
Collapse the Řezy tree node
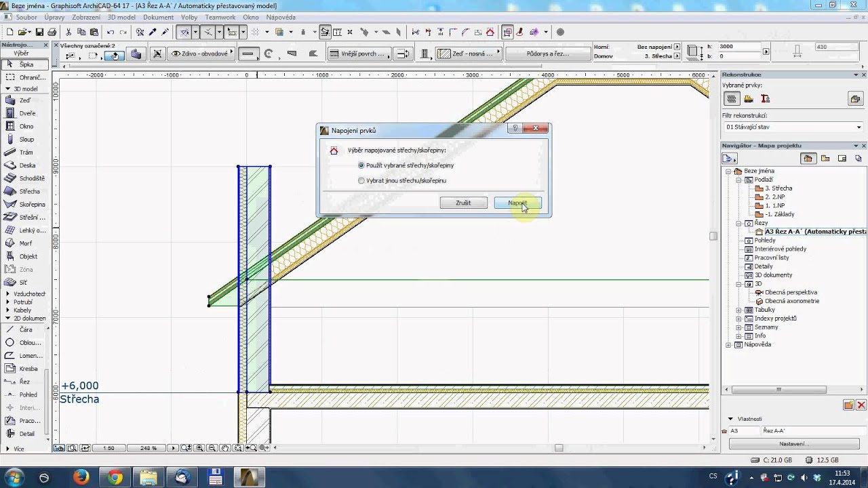[739, 223]
